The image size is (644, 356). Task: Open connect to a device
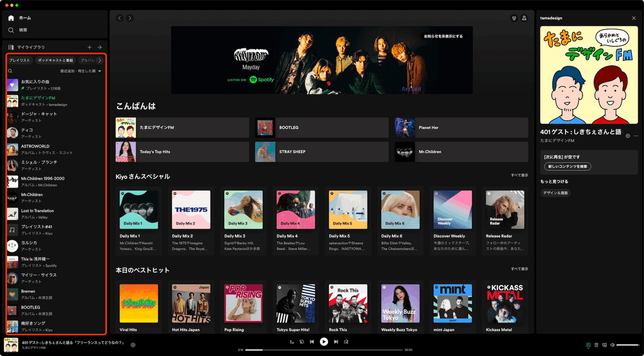click(x=604, y=345)
